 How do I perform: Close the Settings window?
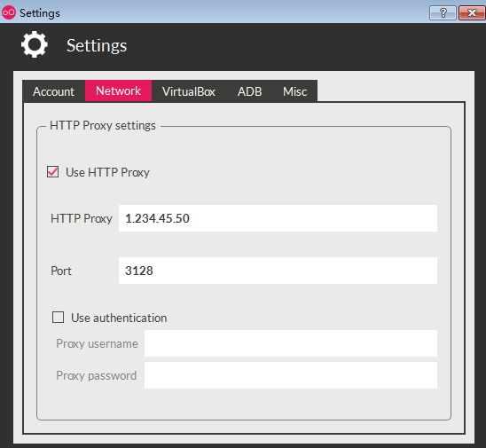click(x=472, y=13)
